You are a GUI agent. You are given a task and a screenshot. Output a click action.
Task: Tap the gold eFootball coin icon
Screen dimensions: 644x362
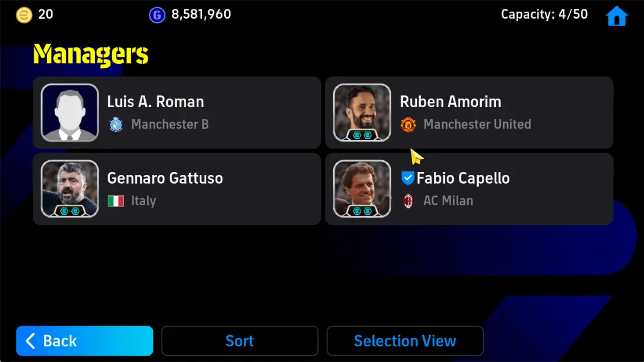[24, 15]
